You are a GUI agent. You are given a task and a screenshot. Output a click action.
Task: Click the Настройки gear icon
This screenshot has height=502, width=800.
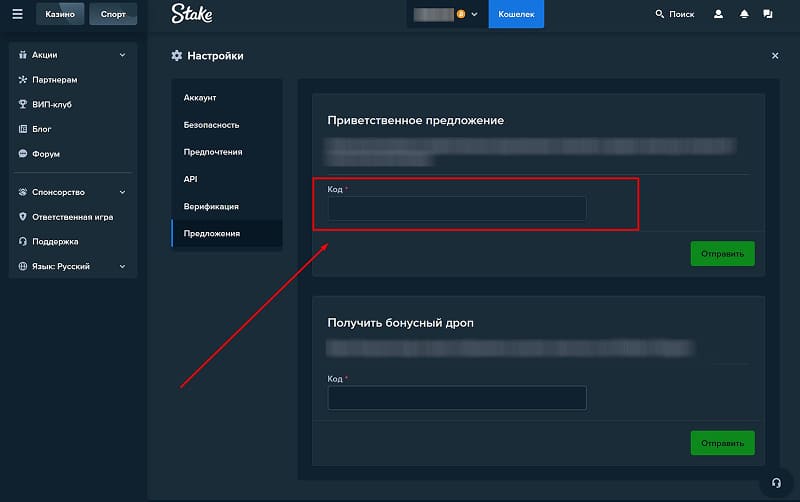[177, 56]
